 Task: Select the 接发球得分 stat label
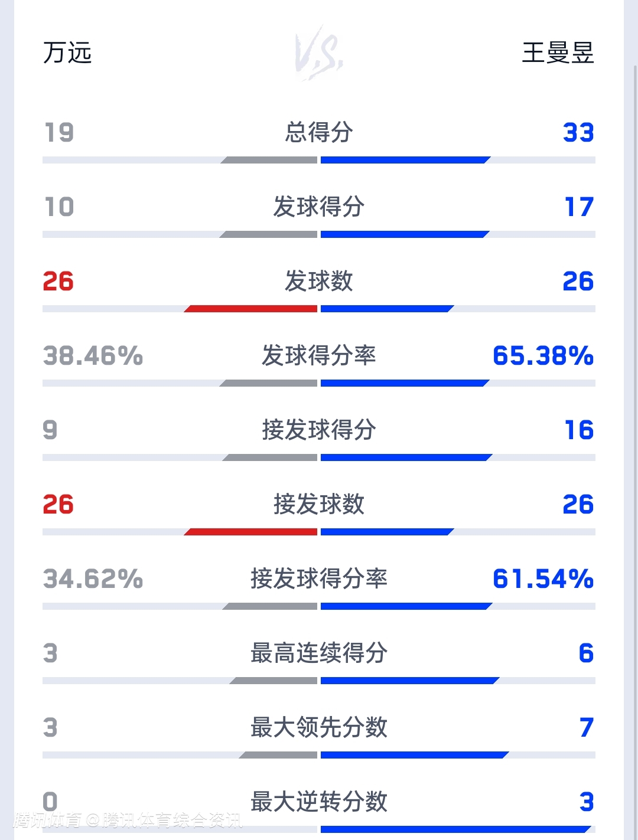[319, 430]
